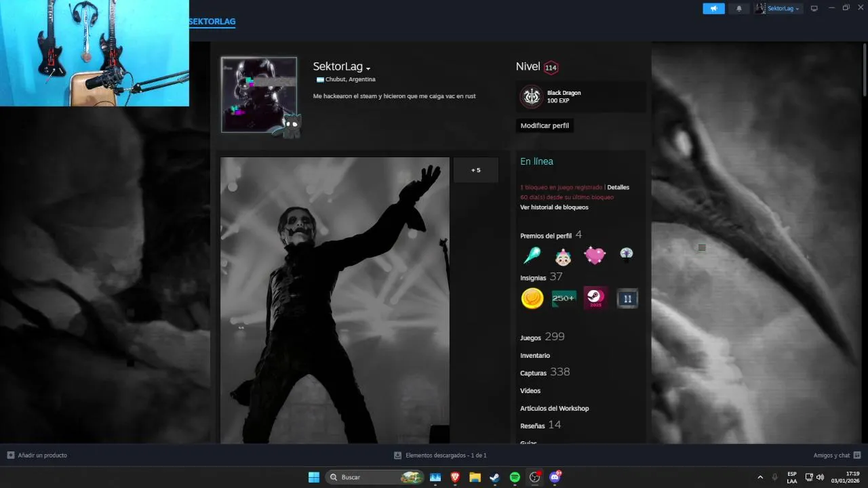The height and width of the screenshot is (488, 868).
Task: Open Discord from the taskbar
Action: point(555,477)
